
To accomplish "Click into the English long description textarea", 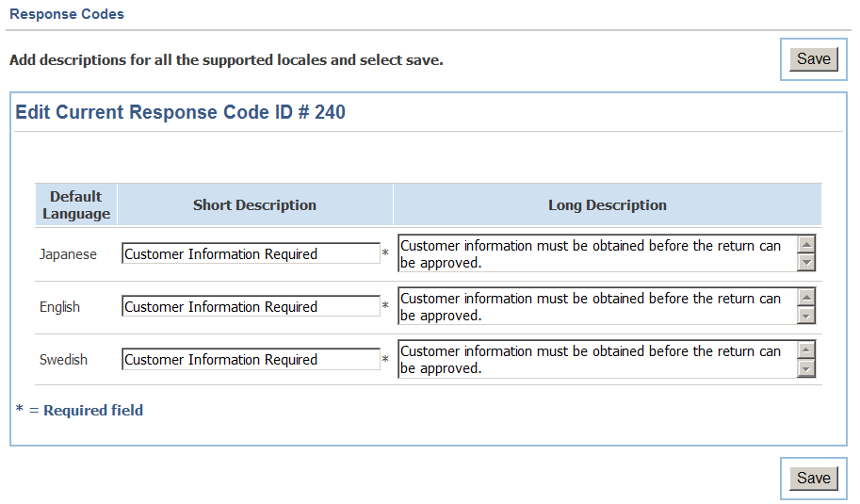I will 597,306.
